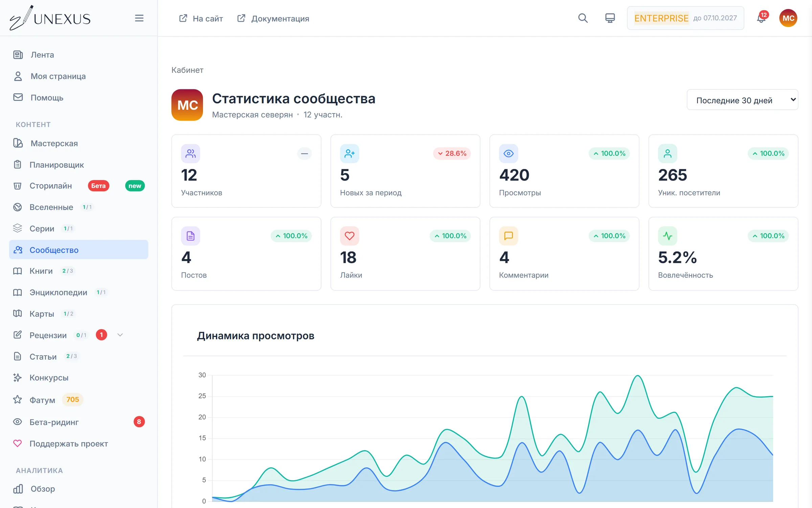Click the Мастерская icon in sidebar
The height and width of the screenshot is (508, 812).
point(18,143)
